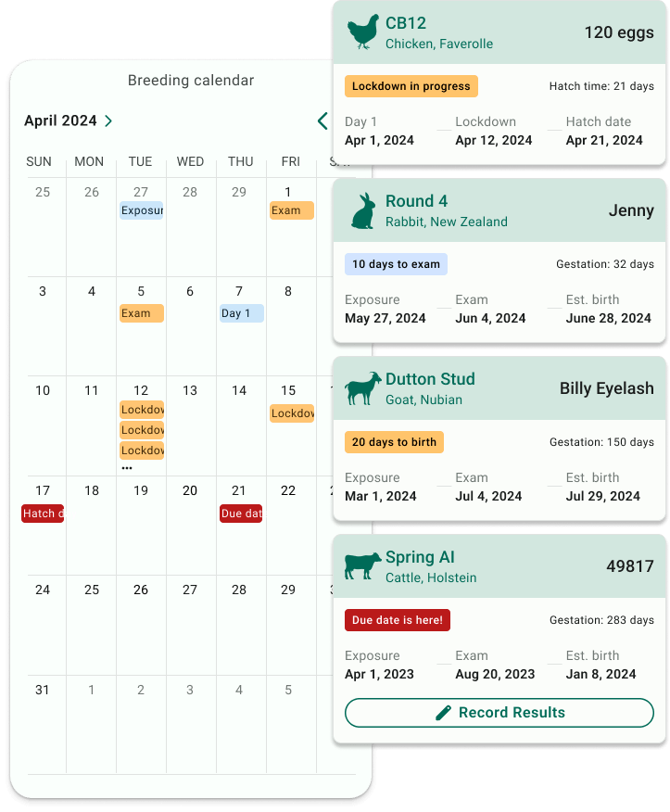
Task: Click Chicken, Faverolle subtitle
Action: 439,44
